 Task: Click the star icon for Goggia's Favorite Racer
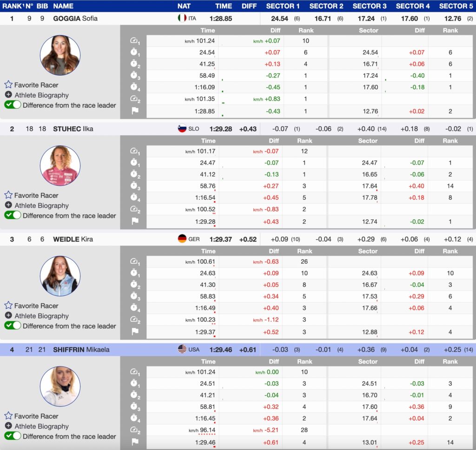click(x=8, y=85)
